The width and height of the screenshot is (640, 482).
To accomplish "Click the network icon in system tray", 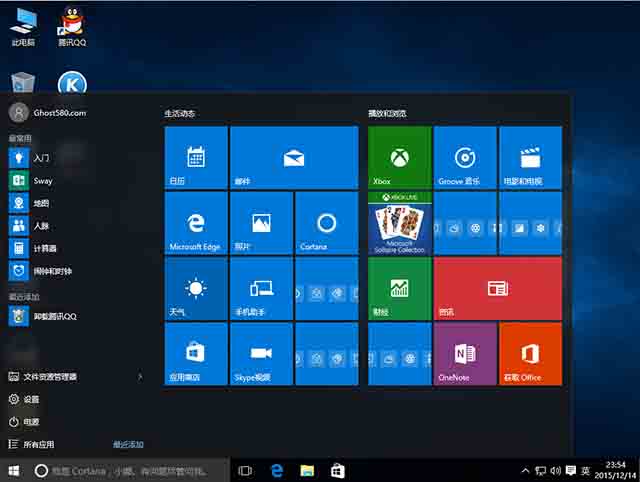I will 540,471.
